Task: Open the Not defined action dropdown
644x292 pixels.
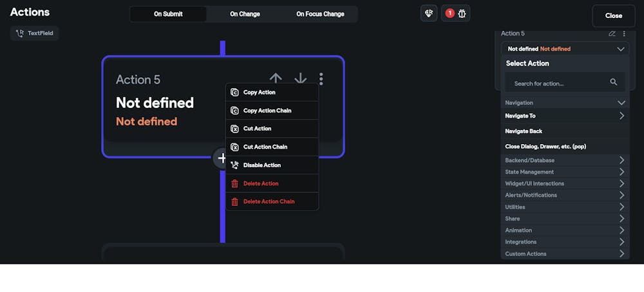Action: point(565,49)
